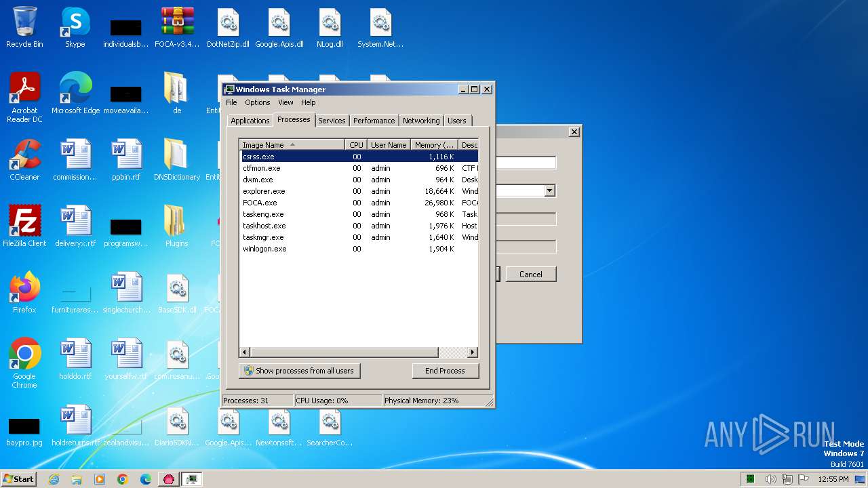Sort by Memory column header
This screenshot has height=488, width=868.
(434, 144)
